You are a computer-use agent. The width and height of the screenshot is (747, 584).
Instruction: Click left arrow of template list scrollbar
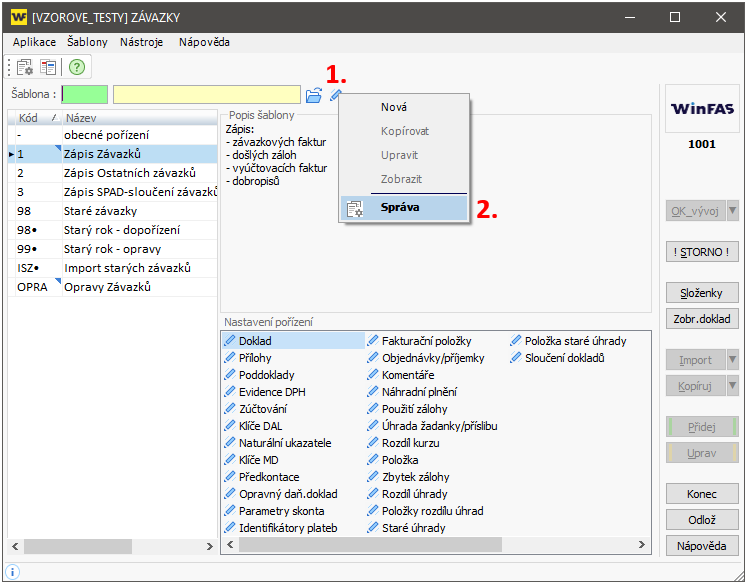click(x=15, y=546)
